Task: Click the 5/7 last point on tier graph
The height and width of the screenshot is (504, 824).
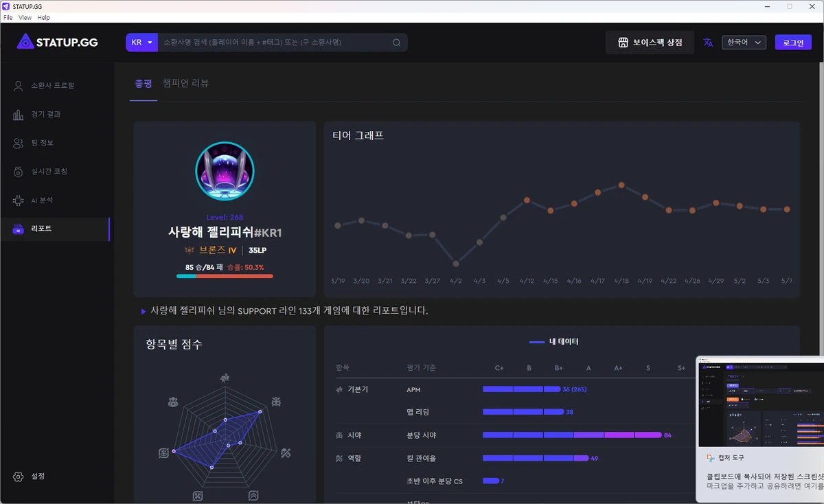Action: tap(787, 209)
